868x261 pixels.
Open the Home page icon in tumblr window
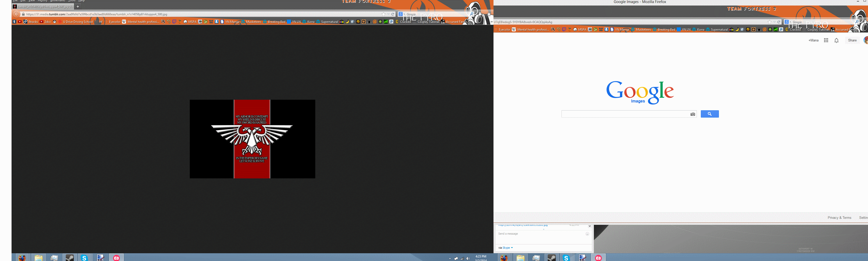coord(489,14)
